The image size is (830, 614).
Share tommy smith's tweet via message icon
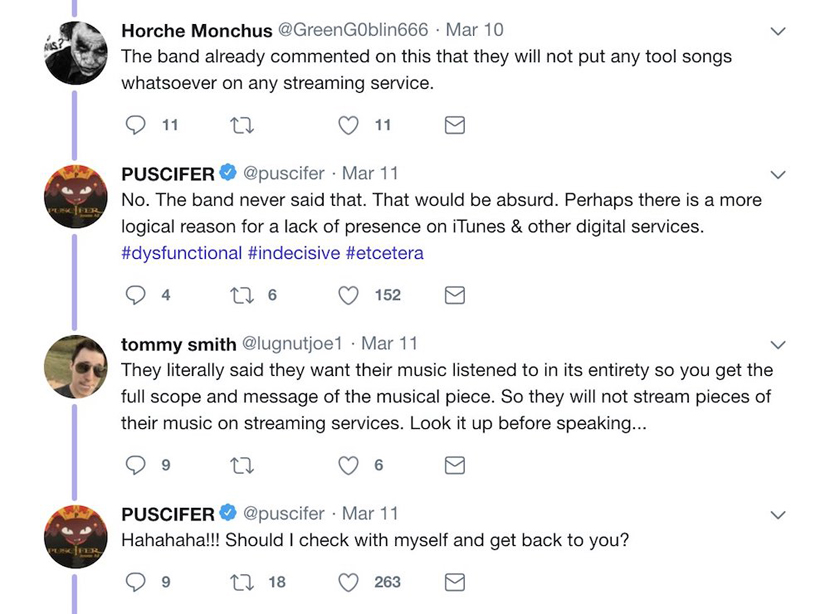click(454, 465)
